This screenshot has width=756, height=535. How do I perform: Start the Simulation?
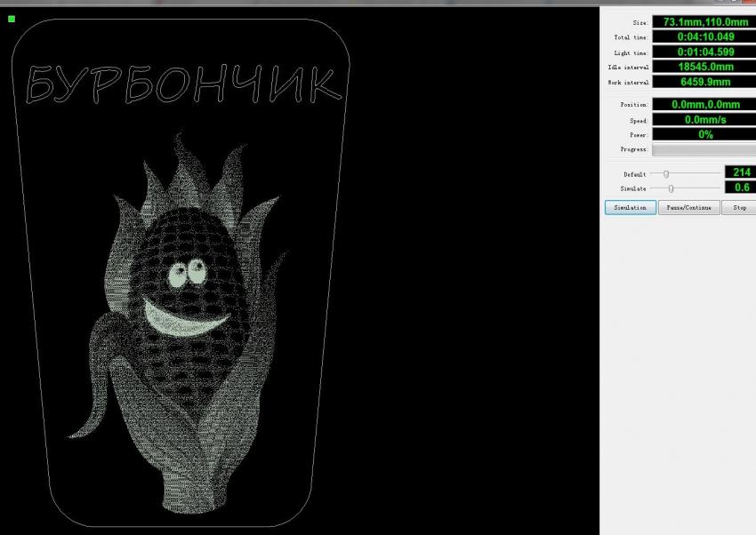631,207
